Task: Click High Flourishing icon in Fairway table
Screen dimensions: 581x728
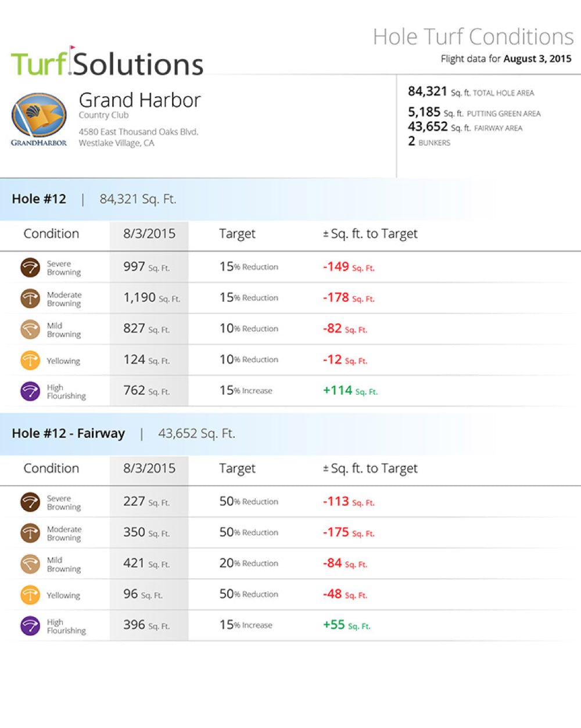Action: (30, 625)
